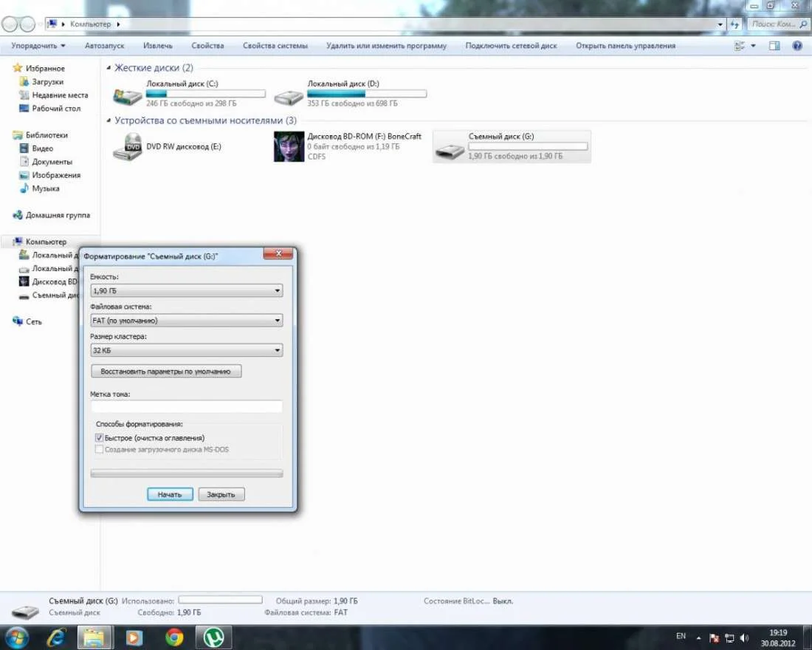The width and height of the screenshot is (812, 650).
Task: Open the Файловая система FAT dropdown
Action: [187, 321]
